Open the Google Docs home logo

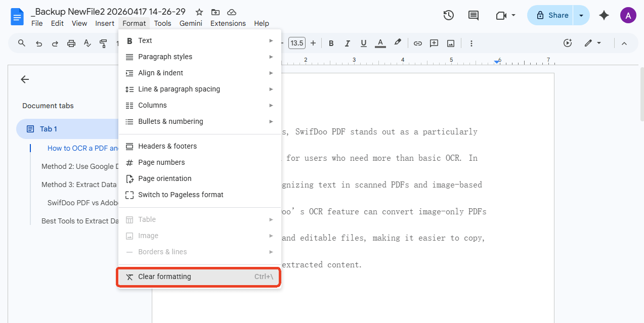pos(17,17)
